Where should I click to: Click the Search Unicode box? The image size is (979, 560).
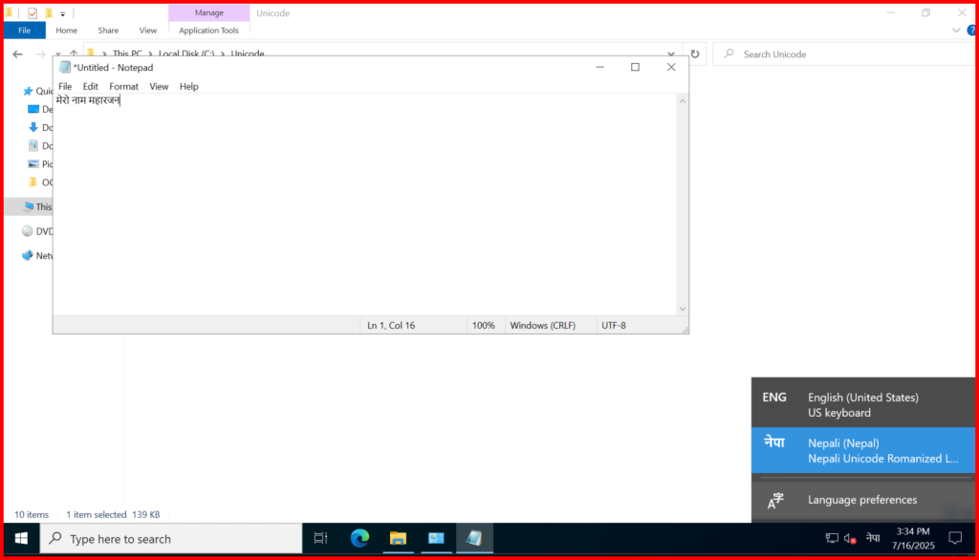coord(843,54)
